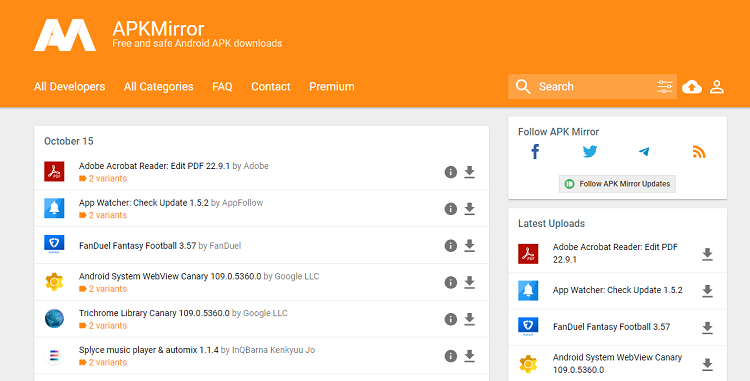Click the APKMirror site title text
The width and height of the screenshot is (750, 381).
158,29
